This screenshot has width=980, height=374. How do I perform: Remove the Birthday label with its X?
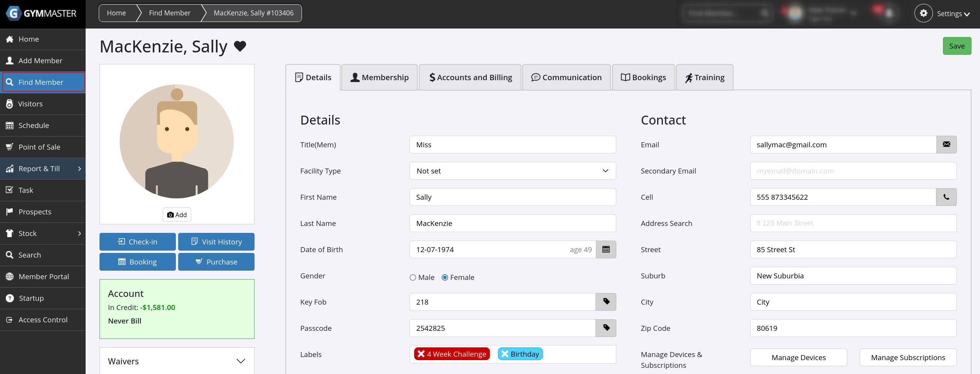pyautogui.click(x=505, y=354)
